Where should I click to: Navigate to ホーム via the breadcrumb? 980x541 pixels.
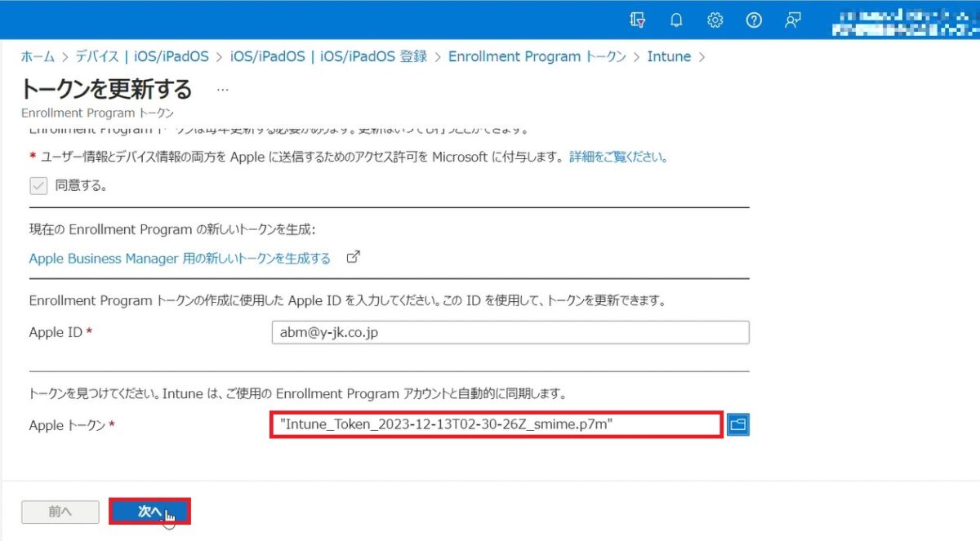tap(37, 56)
